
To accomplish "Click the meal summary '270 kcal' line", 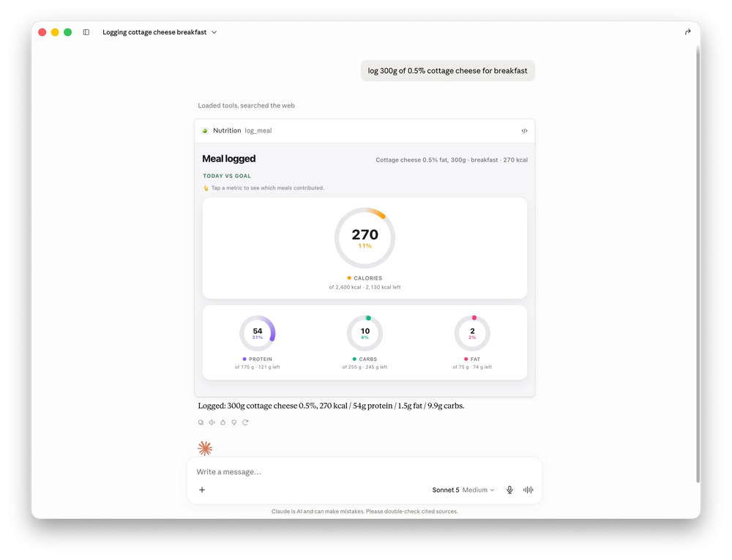I will (x=452, y=160).
